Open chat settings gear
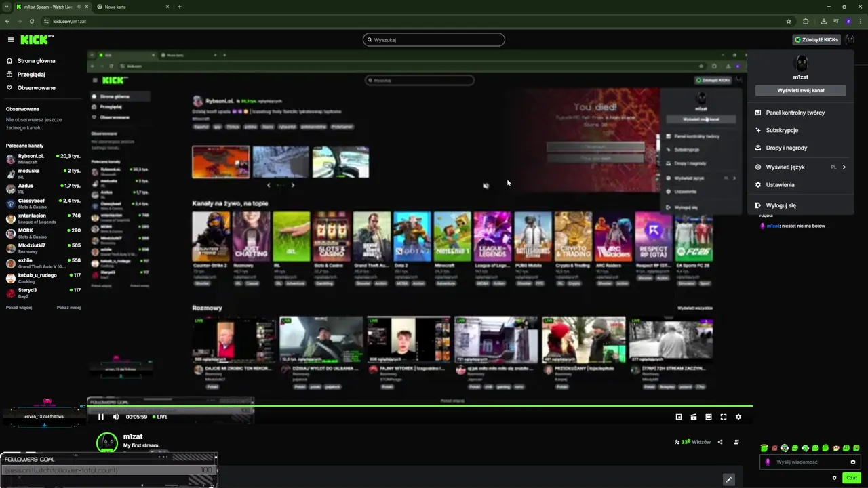This screenshot has width=868, height=488. click(834, 478)
